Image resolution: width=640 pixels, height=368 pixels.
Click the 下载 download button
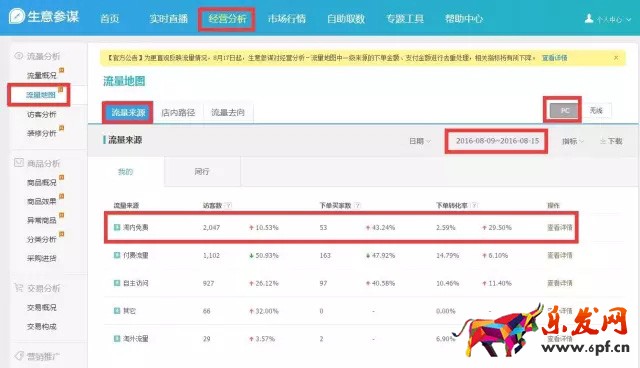tap(611, 141)
